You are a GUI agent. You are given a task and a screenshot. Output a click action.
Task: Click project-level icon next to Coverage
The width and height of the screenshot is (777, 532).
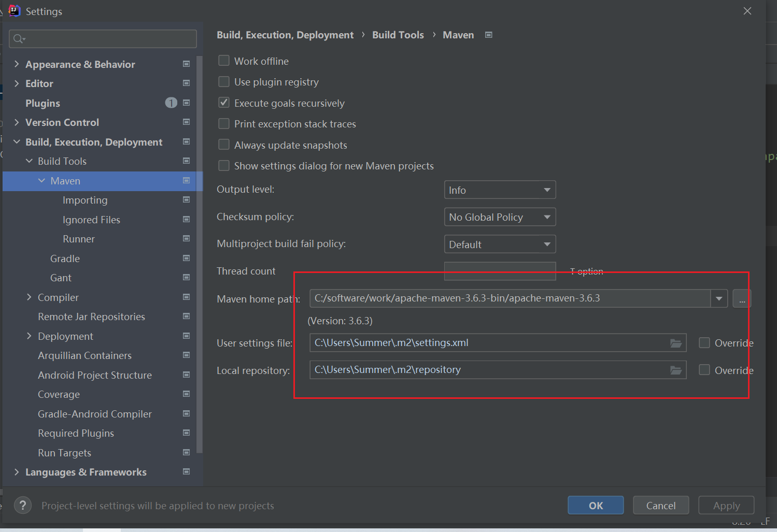[186, 394]
